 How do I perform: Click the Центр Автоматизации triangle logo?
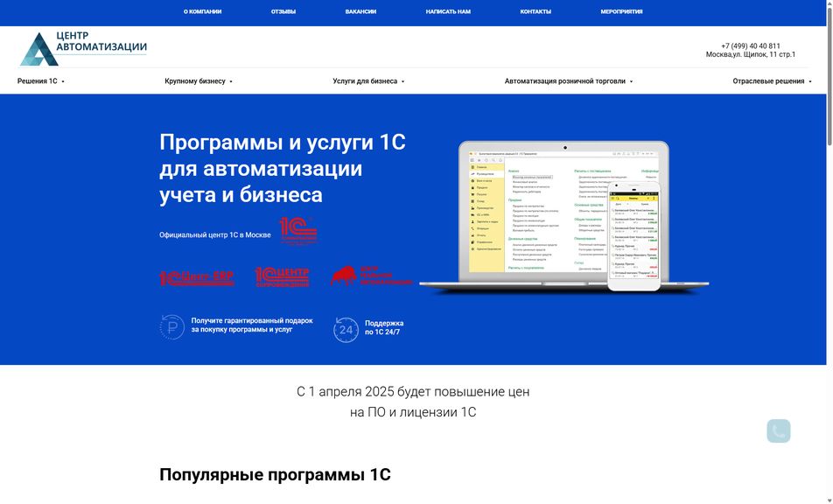click(39, 49)
